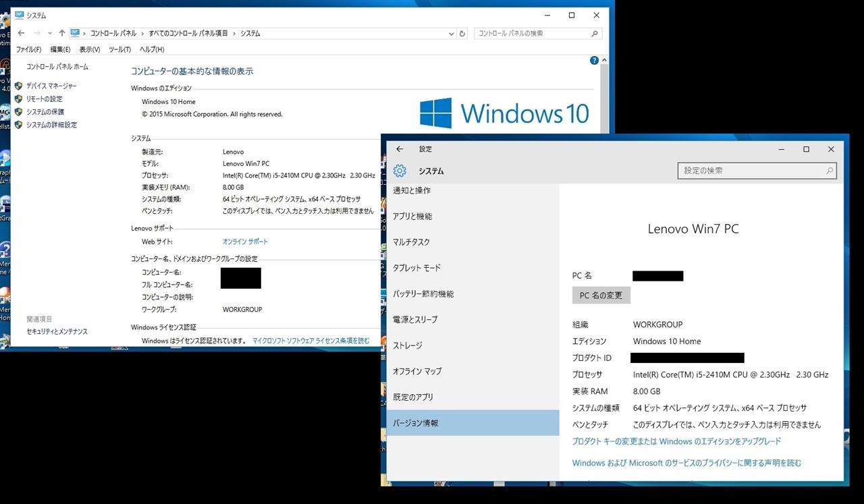Open the ツール(T) menu
The height and width of the screenshot is (504, 864).
tap(119, 49)
